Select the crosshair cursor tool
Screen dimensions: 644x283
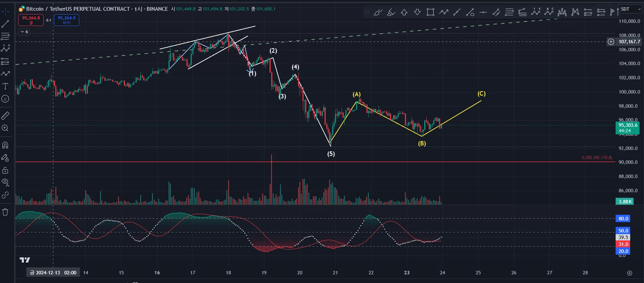coord(6,12)
